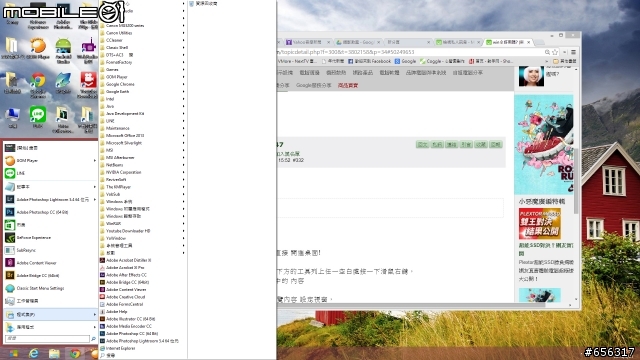Switch to the Yahoo tab in Chrome
The width and height of the screenshot is (640, 360).
307,42
